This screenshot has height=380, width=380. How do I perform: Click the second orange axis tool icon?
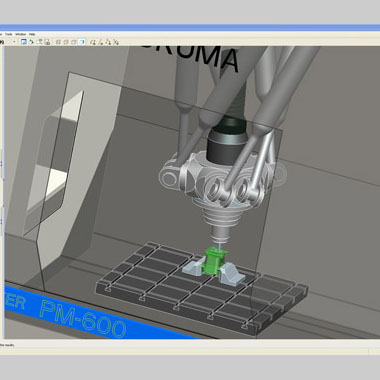pos(101,42)
